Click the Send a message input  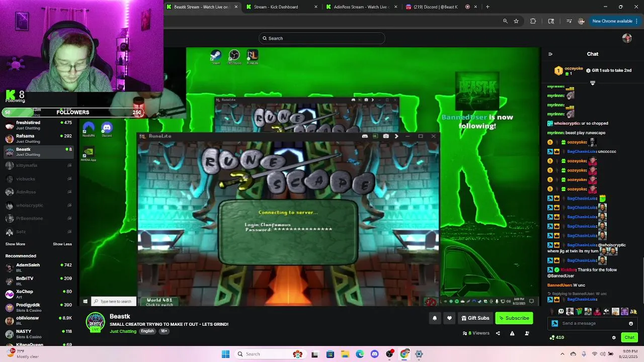coord(592,323)
